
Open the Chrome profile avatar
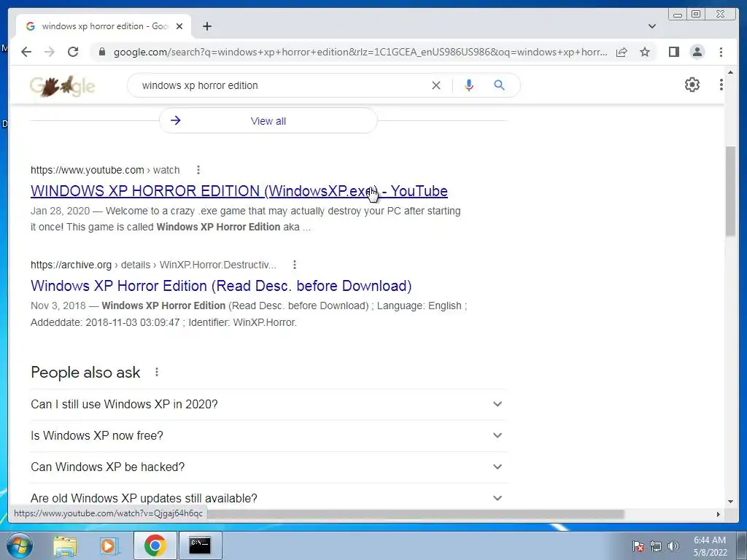[x=697, y=52]
